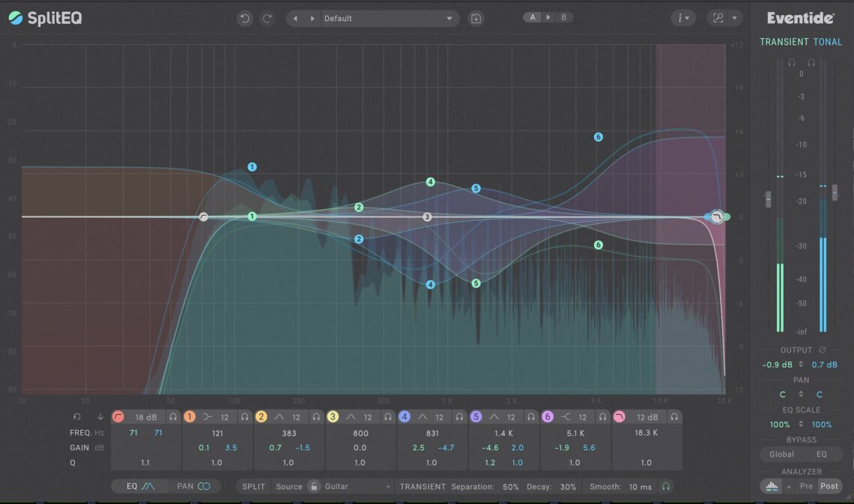Toggle EQ bypass button

click(821, 454)
